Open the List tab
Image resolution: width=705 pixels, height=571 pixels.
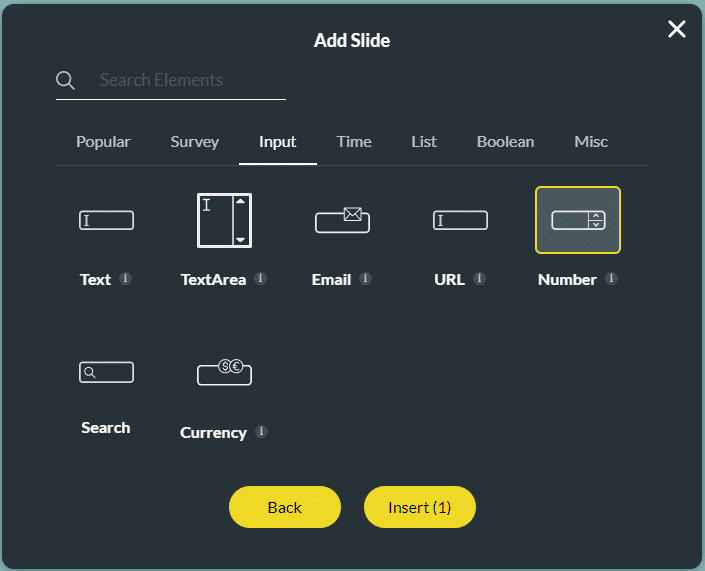pyautogui.click(x=424, y=142)
